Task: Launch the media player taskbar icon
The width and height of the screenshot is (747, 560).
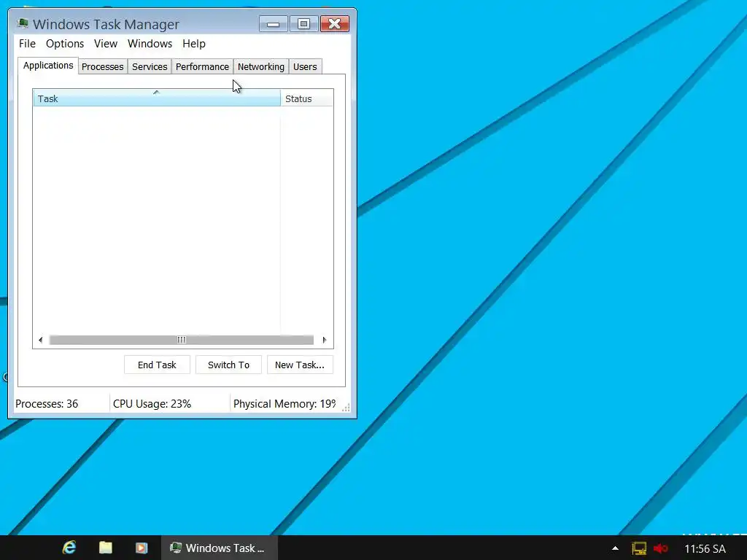Action: tap(142, 548)
